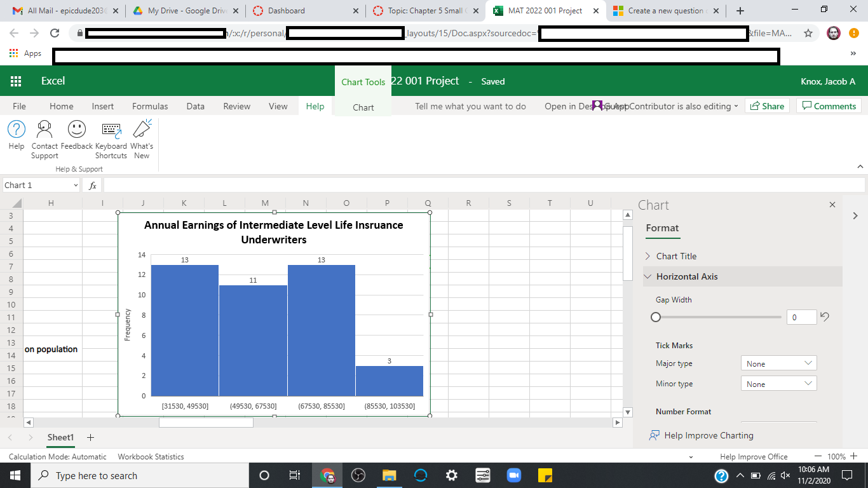Close the Chart format pane
Viewport: 868px width, 488px height.
click(x=832, y=205)
